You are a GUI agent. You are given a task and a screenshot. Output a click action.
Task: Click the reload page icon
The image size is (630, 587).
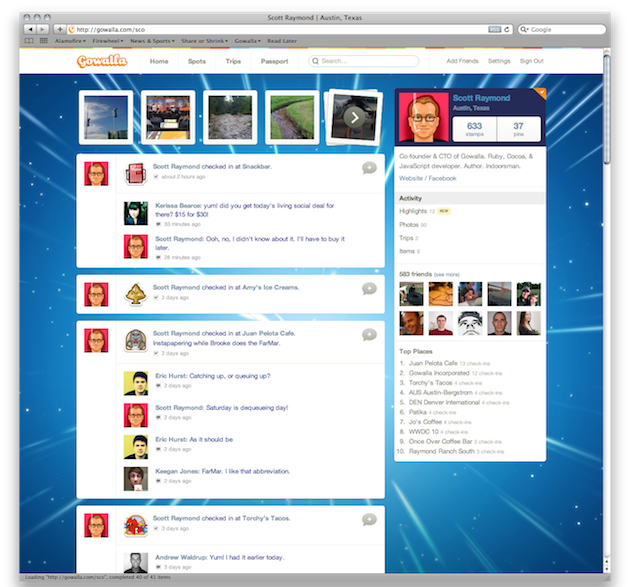[507, 29]
